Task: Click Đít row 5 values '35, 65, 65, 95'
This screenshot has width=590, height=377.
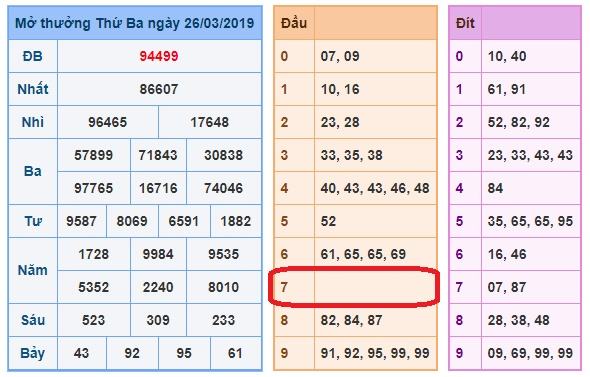Action: pyautogui.click(x=530, y=221)
